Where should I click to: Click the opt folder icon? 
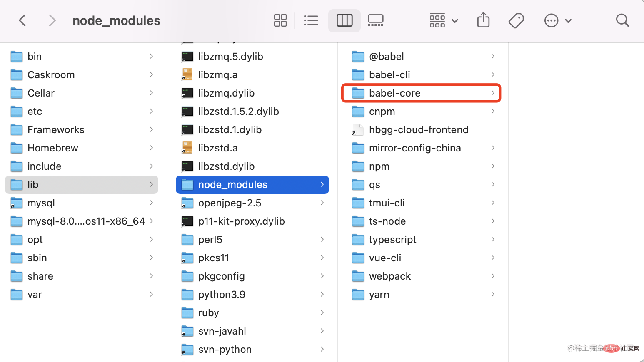tap(17, 240)
